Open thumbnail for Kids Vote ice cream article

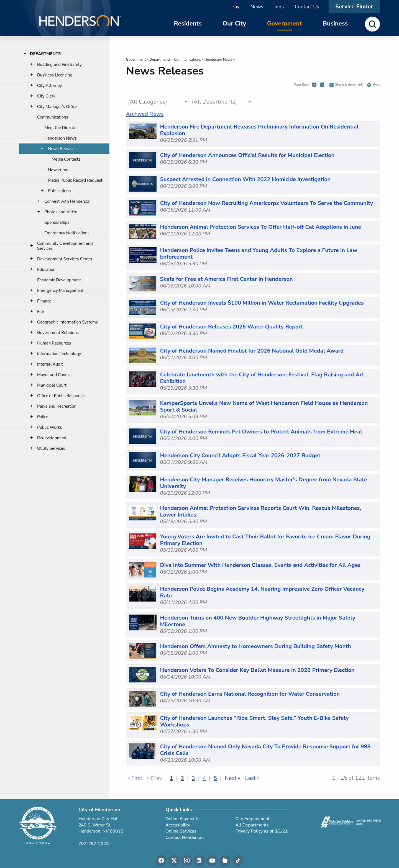pyautogui.click(x=142, y=541)
